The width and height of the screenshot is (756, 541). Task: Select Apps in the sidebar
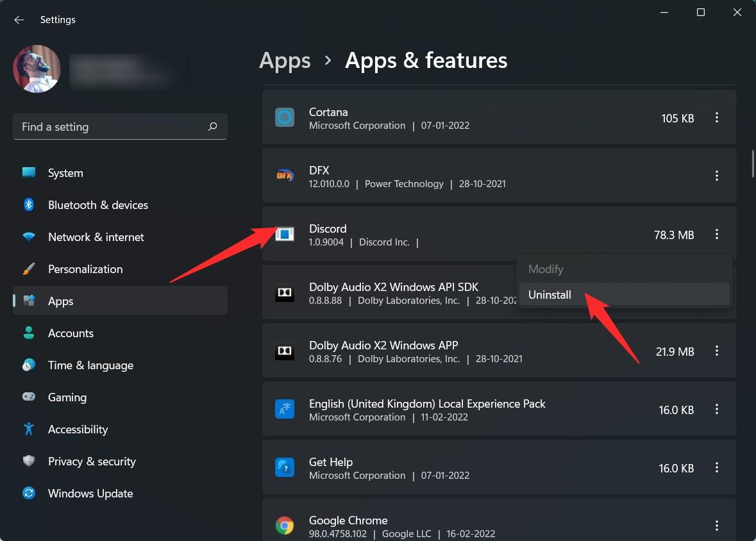point(120,301)
